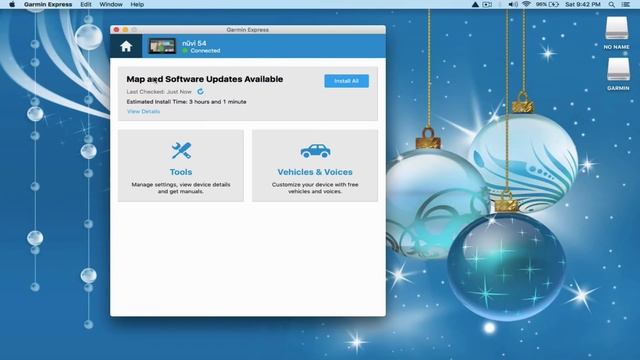Click the Map and Software Updates Available heading
The height and width of the screenshot is (360, 640).
click(205, 79)
